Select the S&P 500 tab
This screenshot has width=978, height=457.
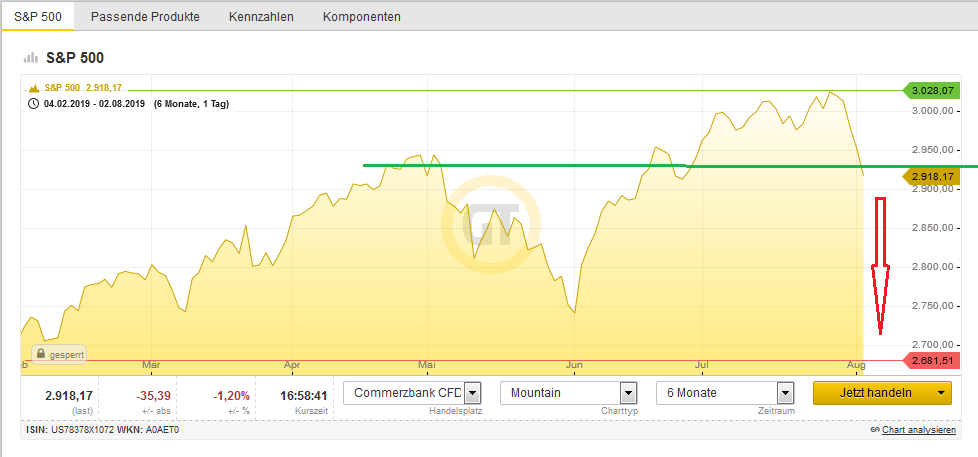pos(38,17)
